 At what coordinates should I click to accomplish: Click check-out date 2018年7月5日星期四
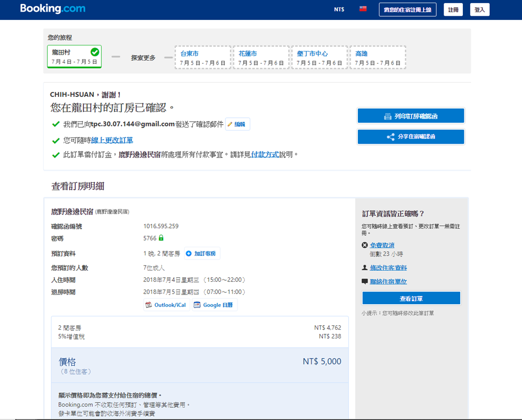tap(171, 292)
